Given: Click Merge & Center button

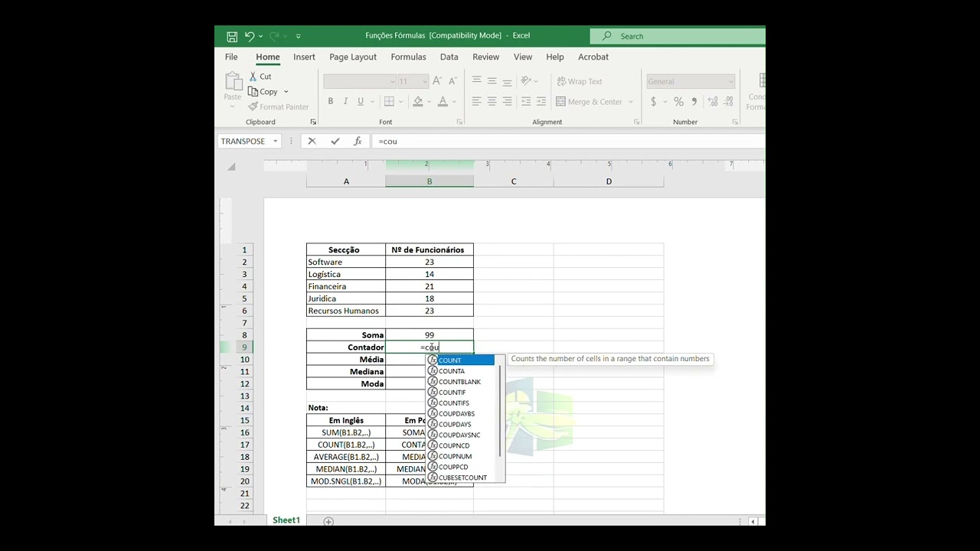Looking at the screenshot, I should [589, 102].
